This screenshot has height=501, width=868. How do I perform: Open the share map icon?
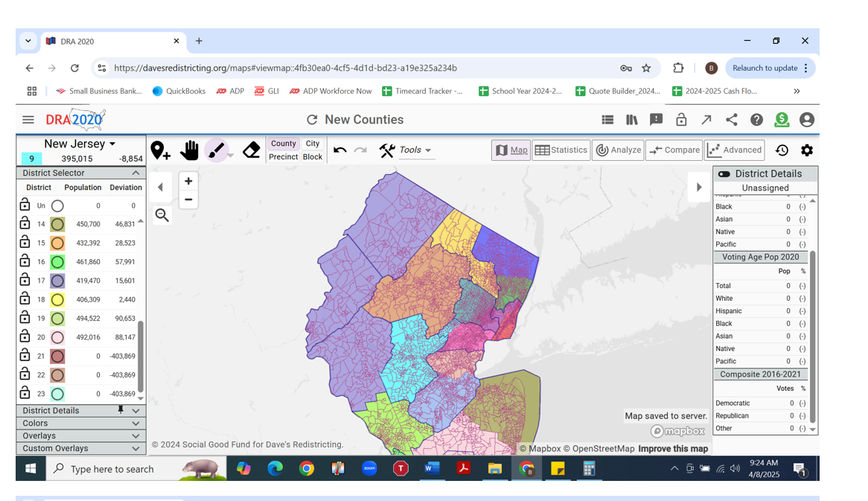(x=732, y=120)
